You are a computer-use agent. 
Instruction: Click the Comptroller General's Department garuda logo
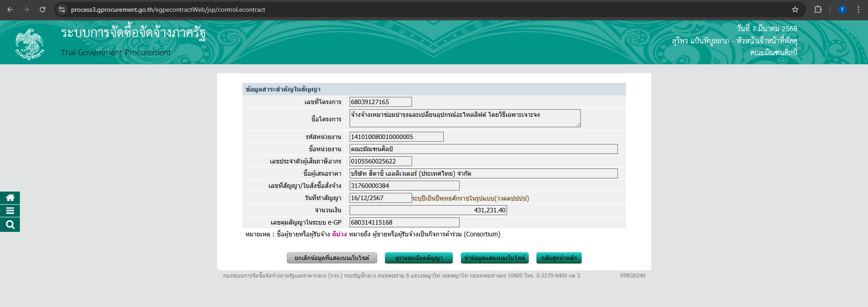coord(30,44)
